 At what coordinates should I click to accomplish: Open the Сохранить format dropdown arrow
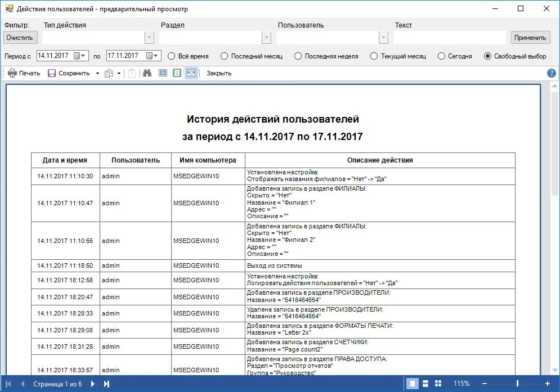97,73
